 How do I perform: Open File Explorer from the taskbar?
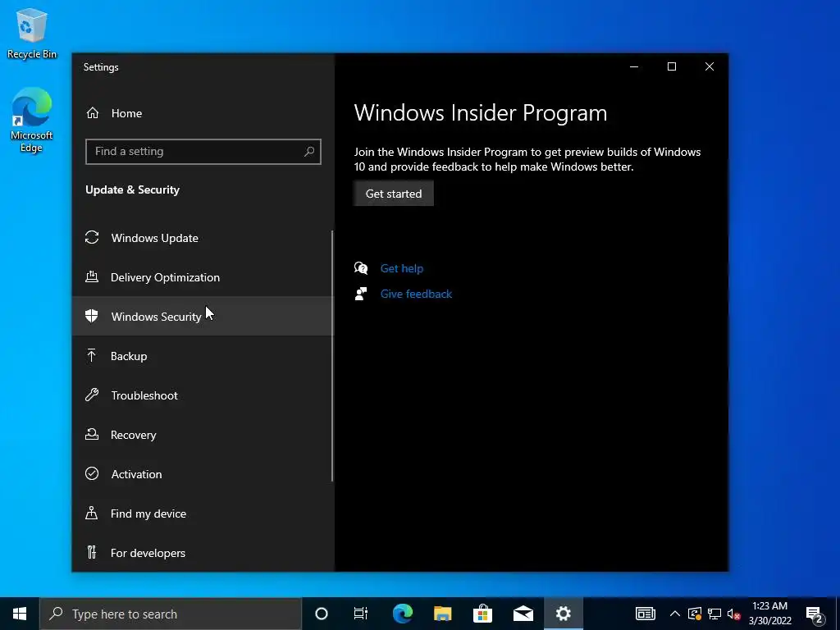442,614
